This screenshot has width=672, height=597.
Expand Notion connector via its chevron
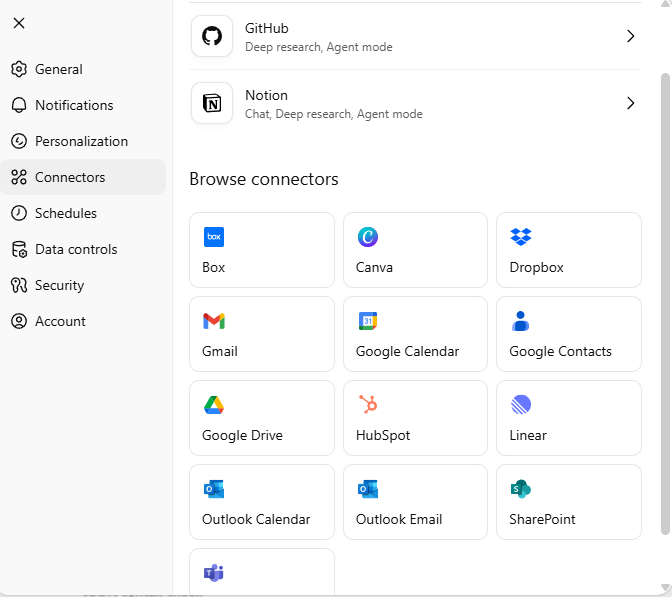[630, 103]
